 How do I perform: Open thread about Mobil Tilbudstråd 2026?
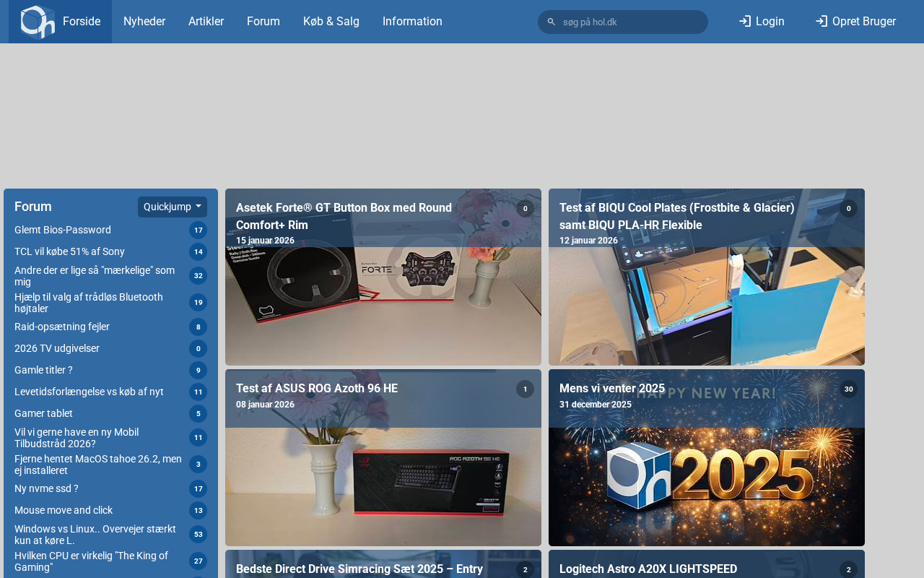tap(77, 438)
